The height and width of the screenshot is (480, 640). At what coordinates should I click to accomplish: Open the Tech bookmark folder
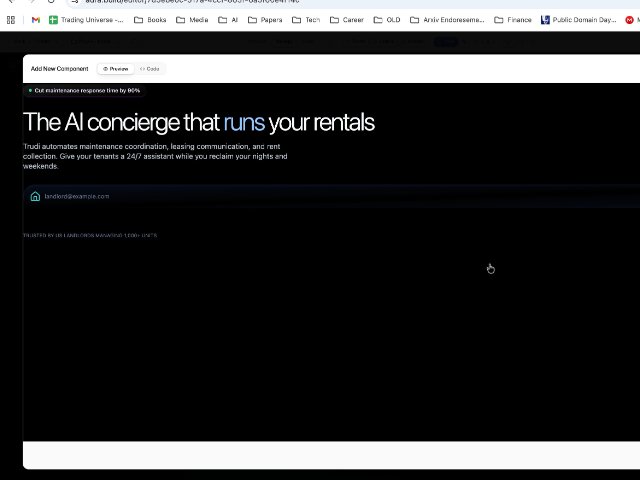pos(307,20)
